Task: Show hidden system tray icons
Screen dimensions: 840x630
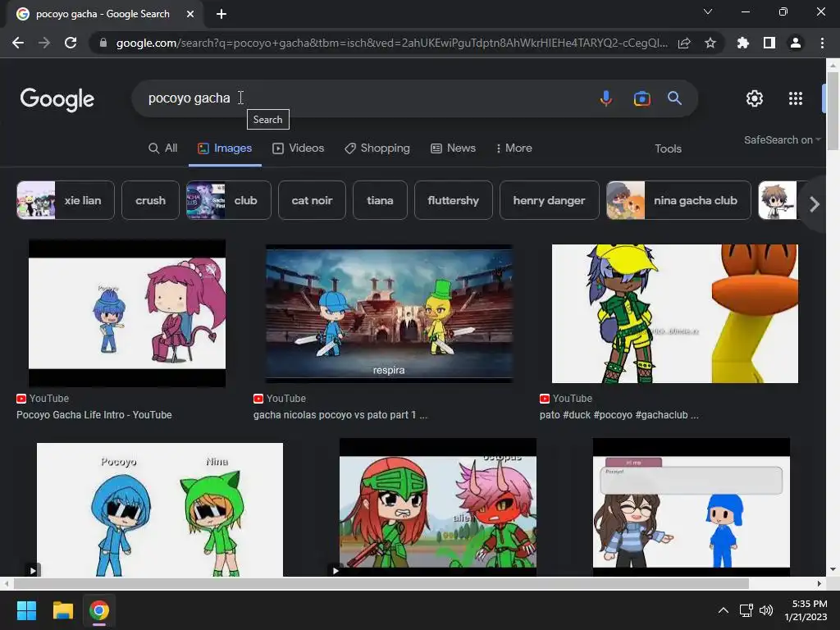Action: (x=724, y=610)
